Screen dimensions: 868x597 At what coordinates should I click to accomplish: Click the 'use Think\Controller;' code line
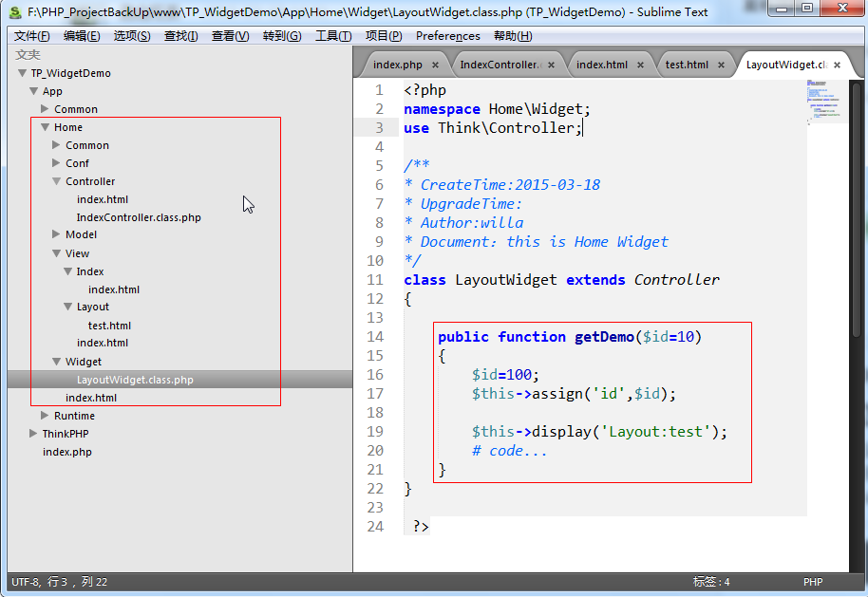pos(493,128)
